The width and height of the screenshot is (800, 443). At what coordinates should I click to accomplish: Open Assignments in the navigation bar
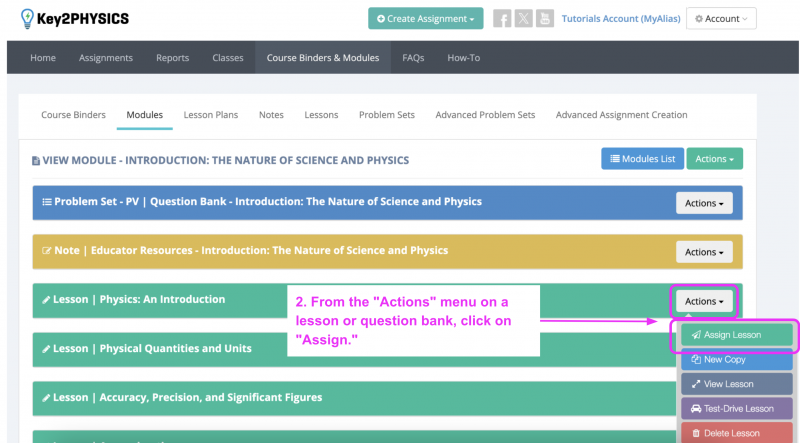[x=106, y=58]
